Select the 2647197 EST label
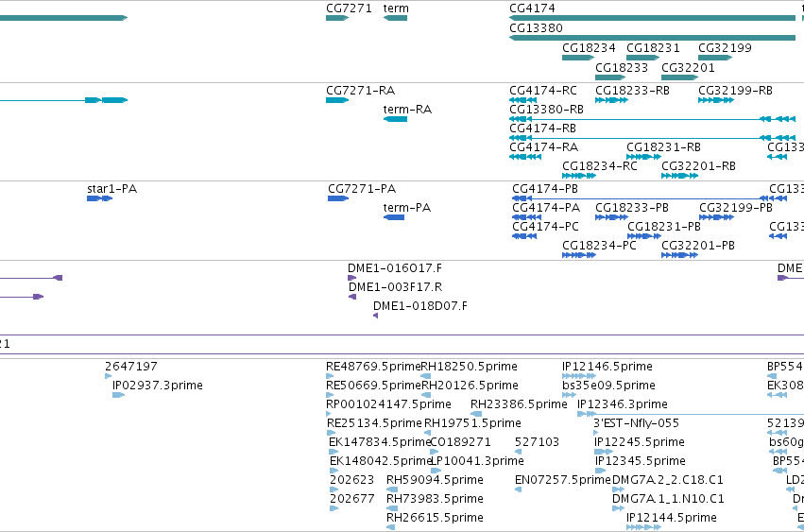 pos(131,368)
